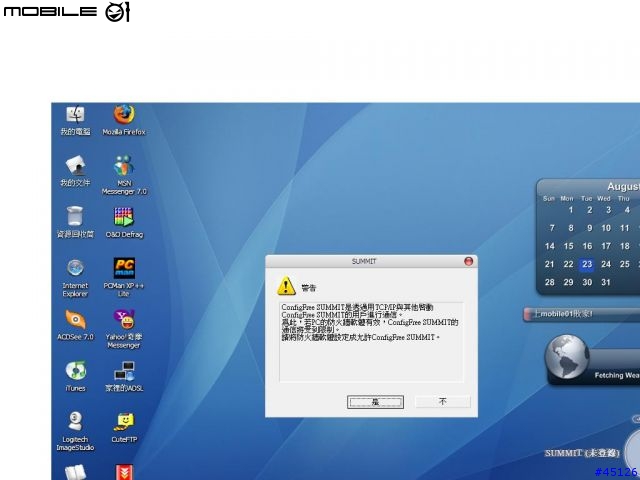Open the 我的文件 folder icon
The height and width of the screenshot is (480, 640).
point(76,171)
